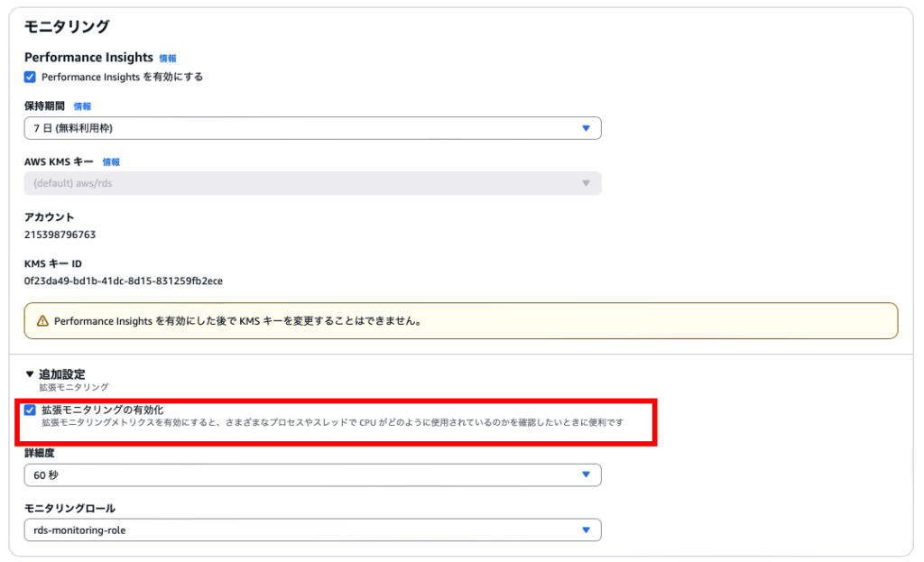Click the blue arrow icon in モニタリングロール field

(x=586, y=530)
